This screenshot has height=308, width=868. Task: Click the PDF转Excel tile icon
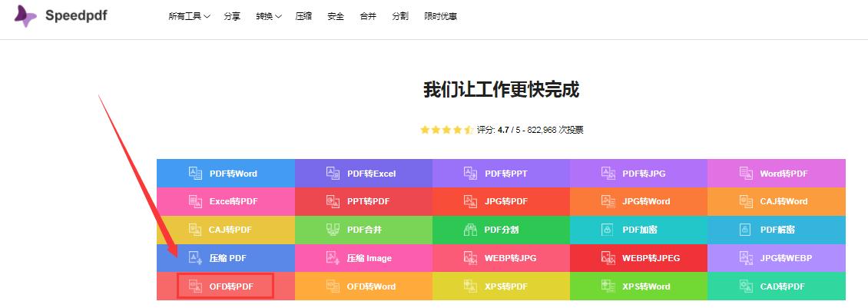pyautogui.click(x=333, y=174)
